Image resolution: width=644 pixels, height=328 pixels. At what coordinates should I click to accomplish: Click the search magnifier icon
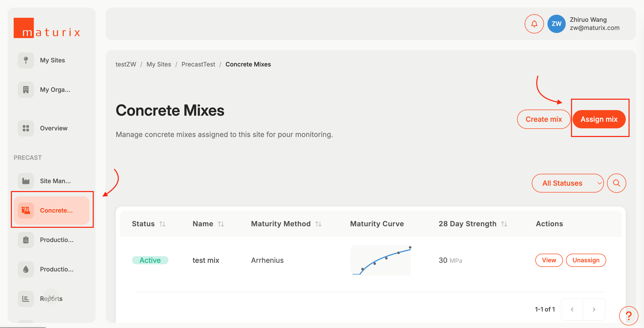click(x=616, y=183)
